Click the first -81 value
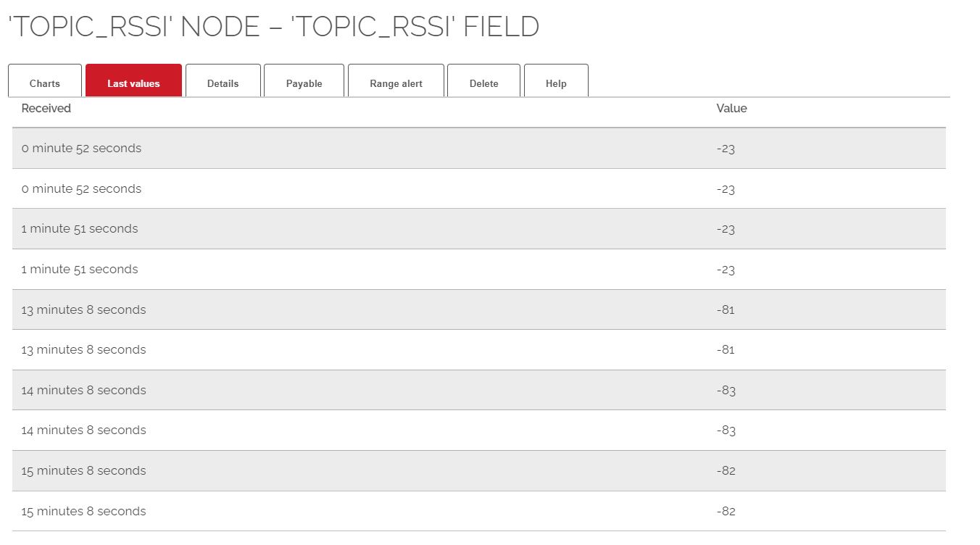 (726, 310)
